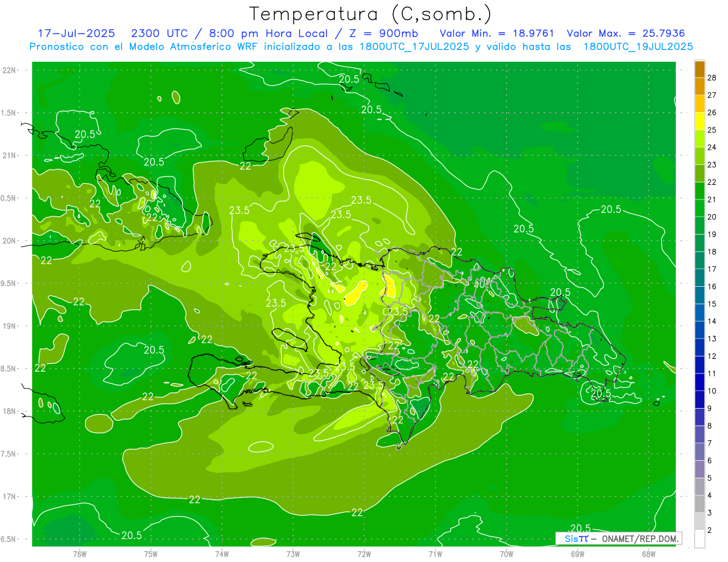The image size is (728, 562).
Task: Click the '17N' latitude axis label
Action: 10,497
